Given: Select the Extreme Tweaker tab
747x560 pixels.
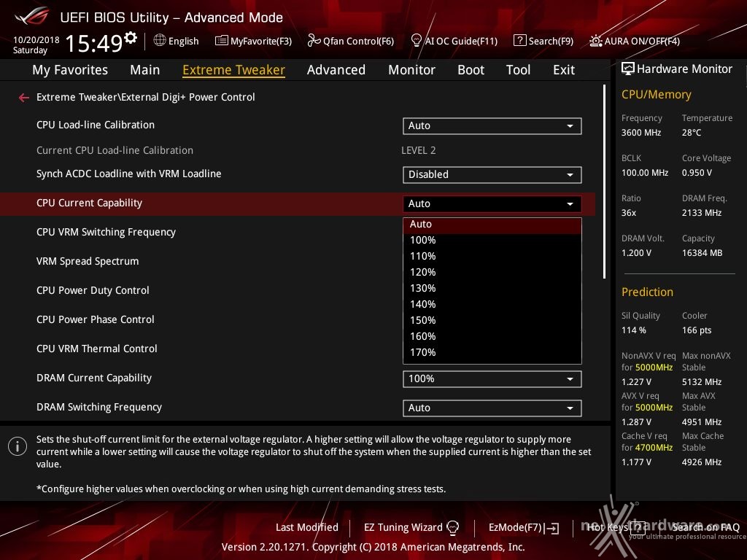Looking at the screenshot, I should pyautogui.click(x=234, y=70).
